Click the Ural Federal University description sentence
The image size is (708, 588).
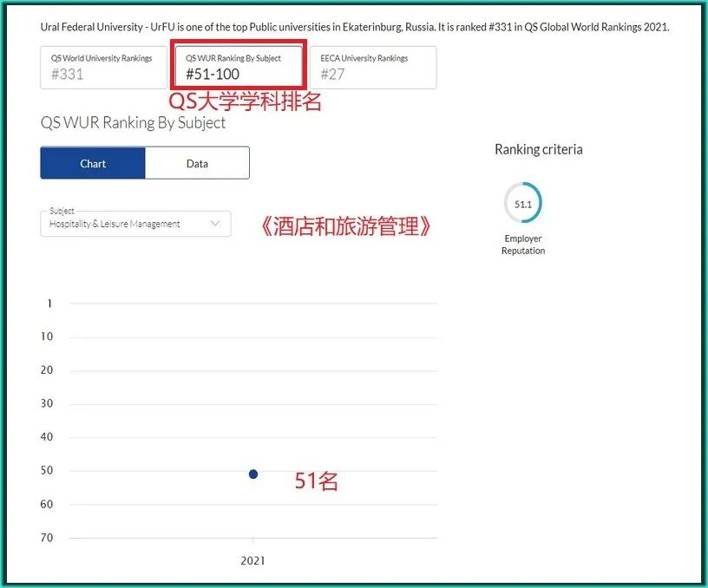(x=355, y=27)
